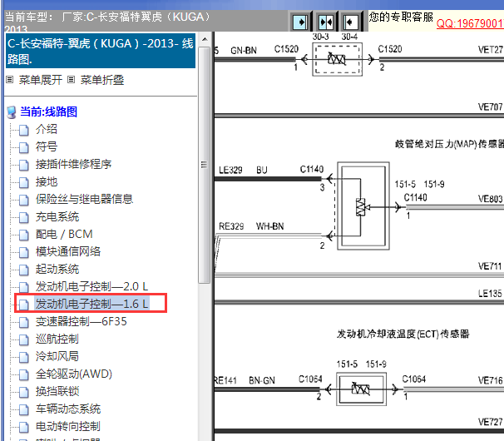Image resolution: width=504 pixels, height=441 pixels.
Task: Open the 配电 / BCM tree item
Action: tap(64, 234)
